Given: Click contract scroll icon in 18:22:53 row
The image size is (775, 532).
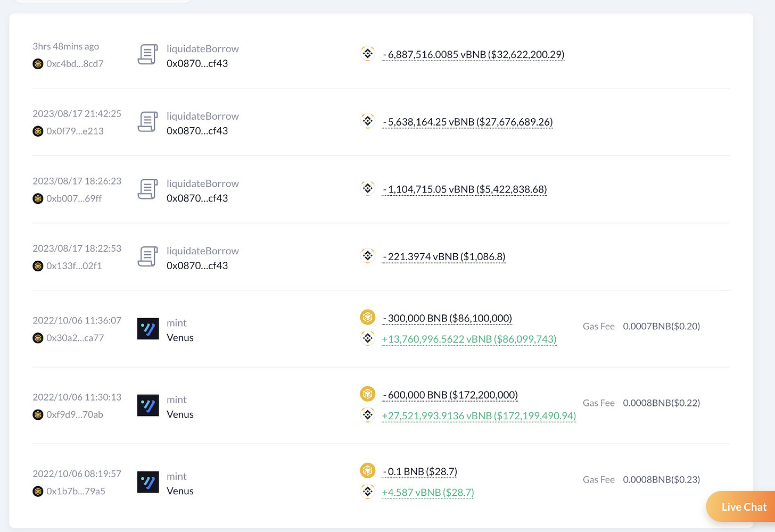Looking at the screenshot, I should click(x=148, y=257).
